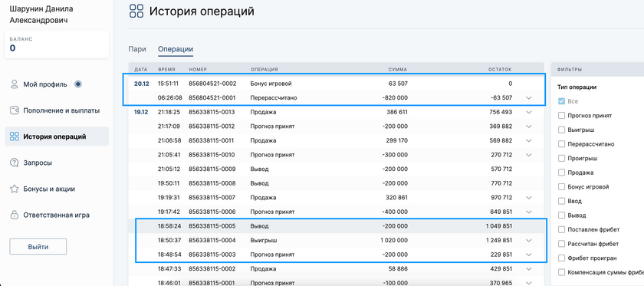Open Ответственная игра page

57,215
